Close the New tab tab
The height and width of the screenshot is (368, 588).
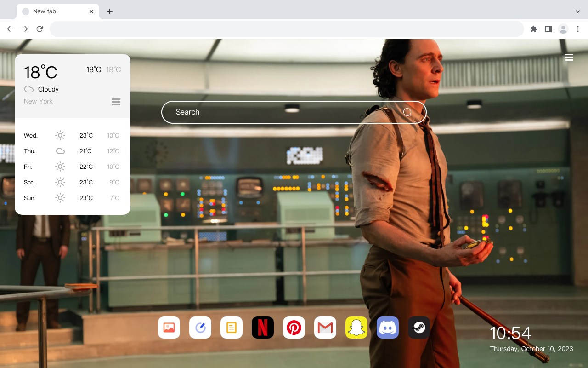91,11
